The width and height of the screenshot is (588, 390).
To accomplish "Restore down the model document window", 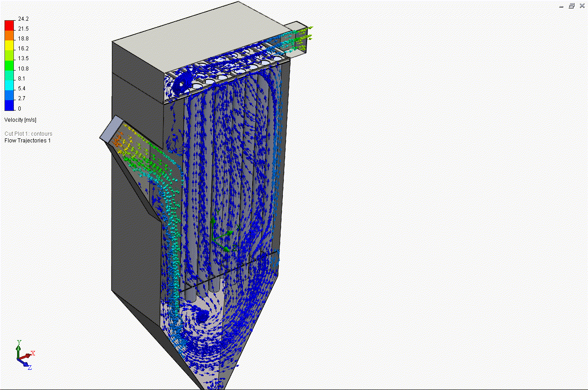I will tap(572, 6).
